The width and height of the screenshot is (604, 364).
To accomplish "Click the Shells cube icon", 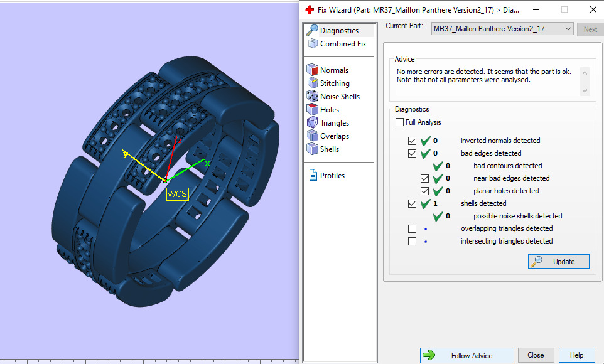I will [312, 148].
